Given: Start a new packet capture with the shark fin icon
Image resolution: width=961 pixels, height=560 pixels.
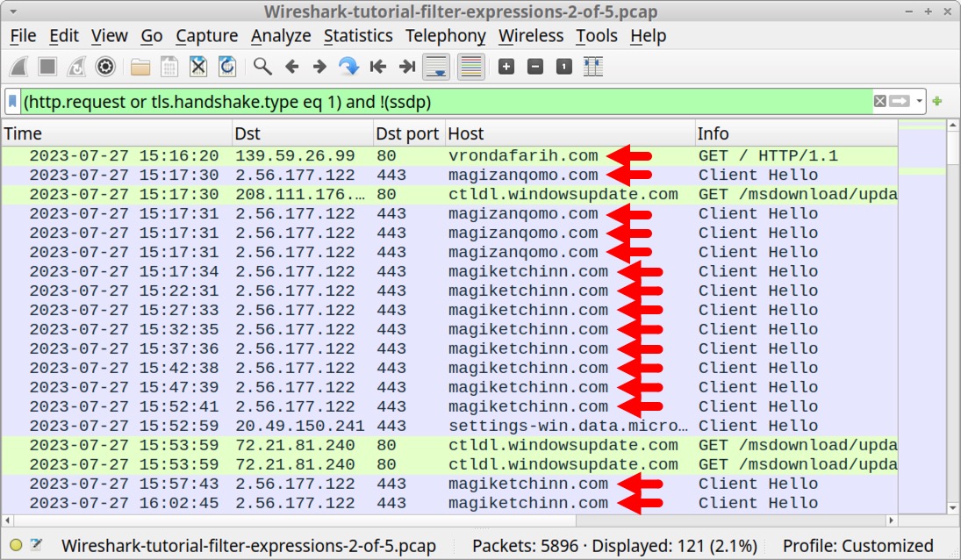Looking at the screenshot, I should (x=18, y=66).
